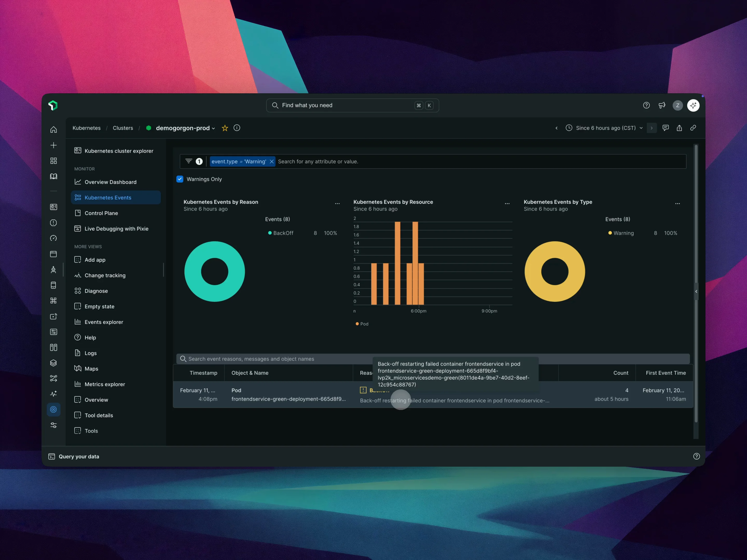Open the info icon next to cluster name
The width and height of the screenshot is (747, 560).
pos(237,128)
